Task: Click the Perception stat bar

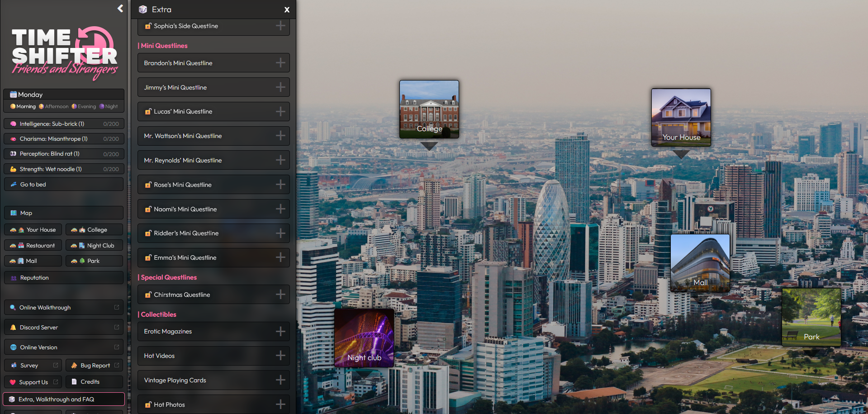Action: [64, 154]
